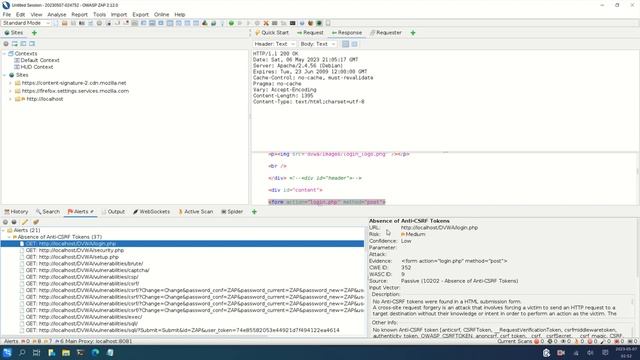Switch to the Active Scan tab
The image size is (640, 360).
pyautogui.click(x=196, y=211)
